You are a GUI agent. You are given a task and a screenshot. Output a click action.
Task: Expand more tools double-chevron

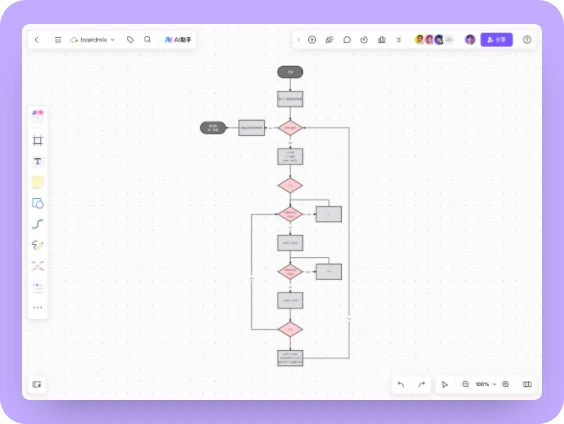(399, 40)
